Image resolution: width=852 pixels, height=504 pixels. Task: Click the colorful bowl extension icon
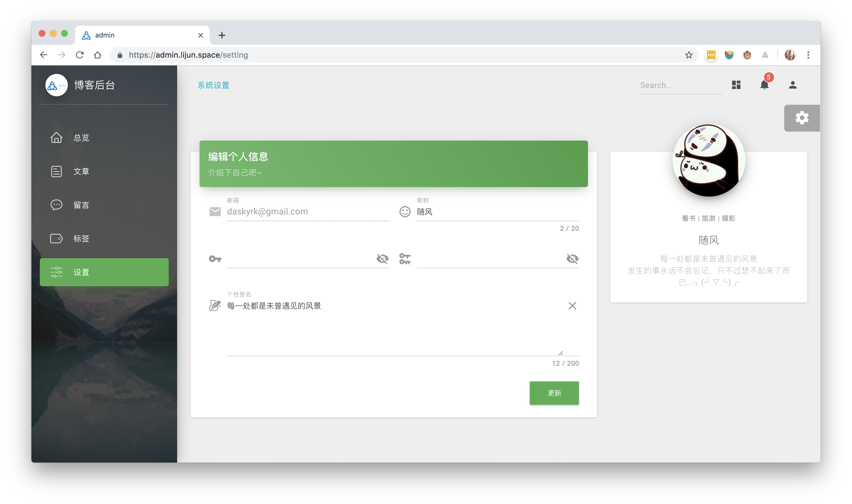(x=729, y=55)
